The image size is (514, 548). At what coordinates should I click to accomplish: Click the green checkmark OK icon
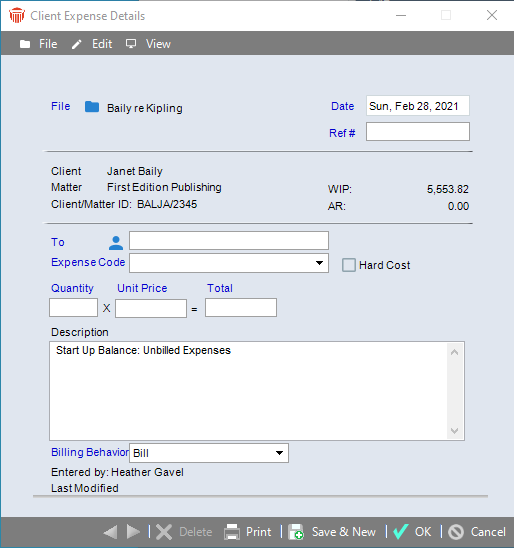click(x=400, y=532)
